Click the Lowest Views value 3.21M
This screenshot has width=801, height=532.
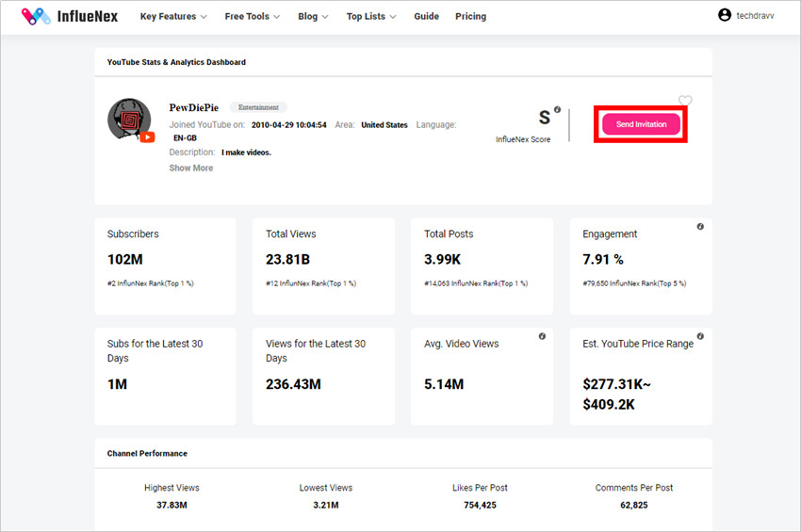coord(326,505)
